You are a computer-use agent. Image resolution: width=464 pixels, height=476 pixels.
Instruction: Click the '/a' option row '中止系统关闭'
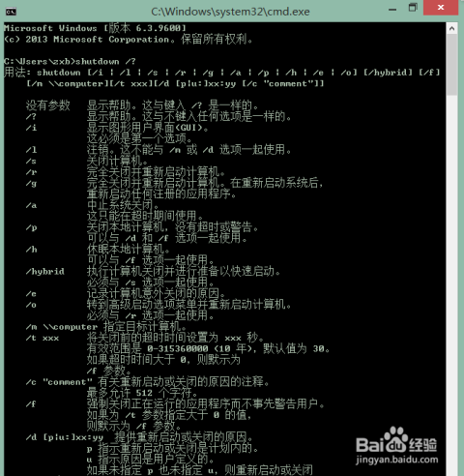point(93,205)
